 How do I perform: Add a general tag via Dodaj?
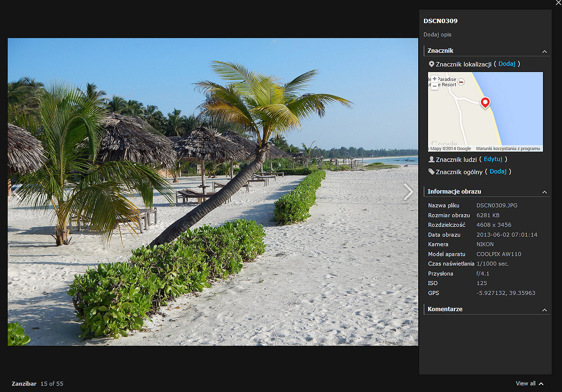click(x=498, y=171)
